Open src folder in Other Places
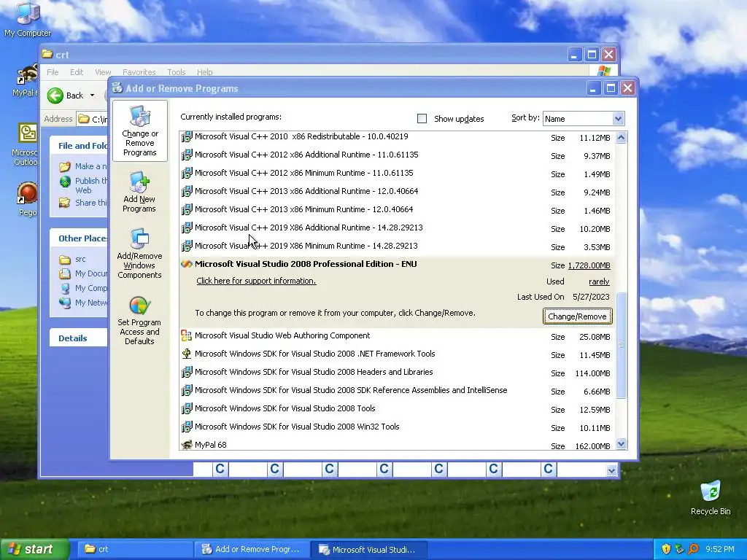Viewport: 747px width, 560px height. (80, 259)
